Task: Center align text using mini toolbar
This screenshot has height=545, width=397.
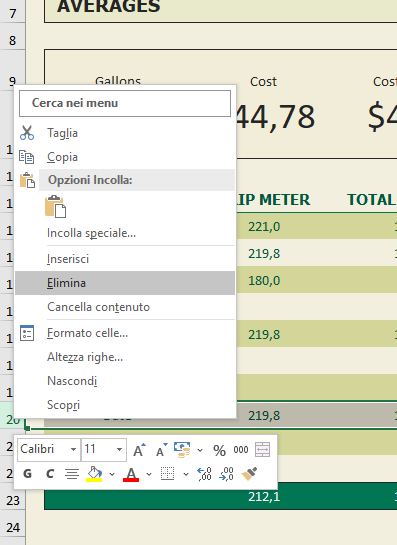Action: tap(72, 474)
